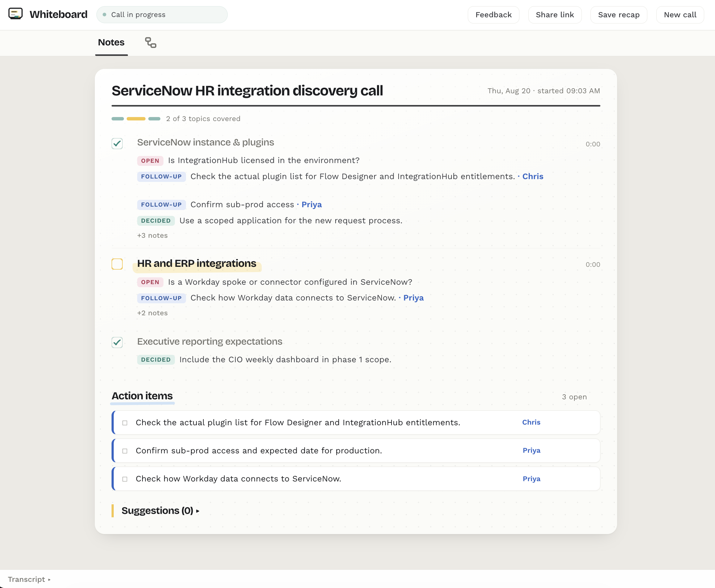Viewport: 715px width, 588px height.
Task: Expand the +2 notes under HR and ERP integrations
Action: pyautogui.click(x=152, y=313)
